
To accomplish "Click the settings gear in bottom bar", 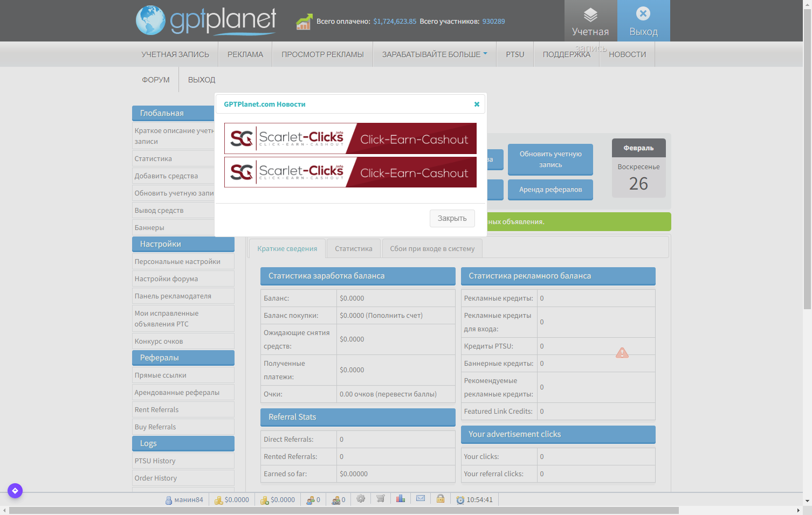I will click(361, 499).
